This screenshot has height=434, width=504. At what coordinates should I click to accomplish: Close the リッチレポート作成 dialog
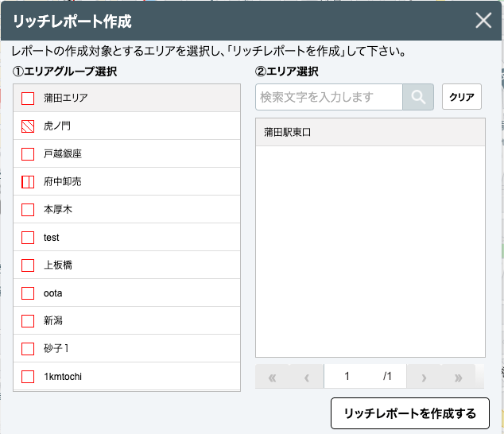[x=483, y=21]
